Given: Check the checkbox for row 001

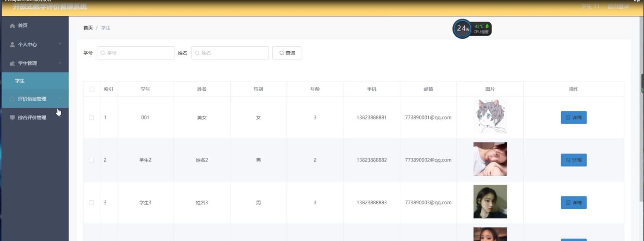Looking at the screenshot, I should pyautogui.click(x=92, y=118).
